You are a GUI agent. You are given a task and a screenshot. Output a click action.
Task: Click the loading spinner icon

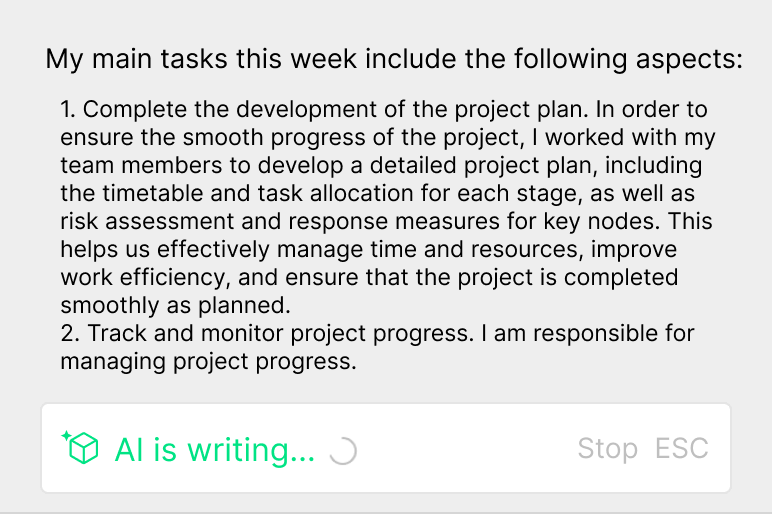(x=342, y=452)
